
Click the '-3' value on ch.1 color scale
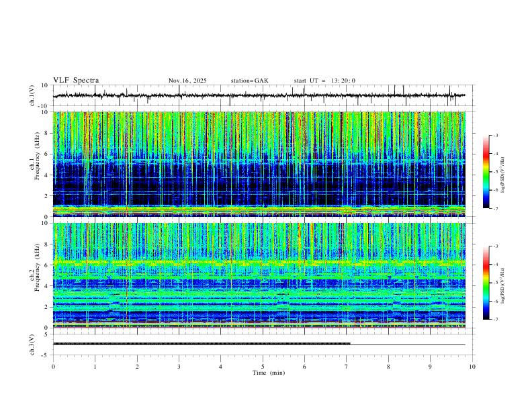[x=495, y=135]
